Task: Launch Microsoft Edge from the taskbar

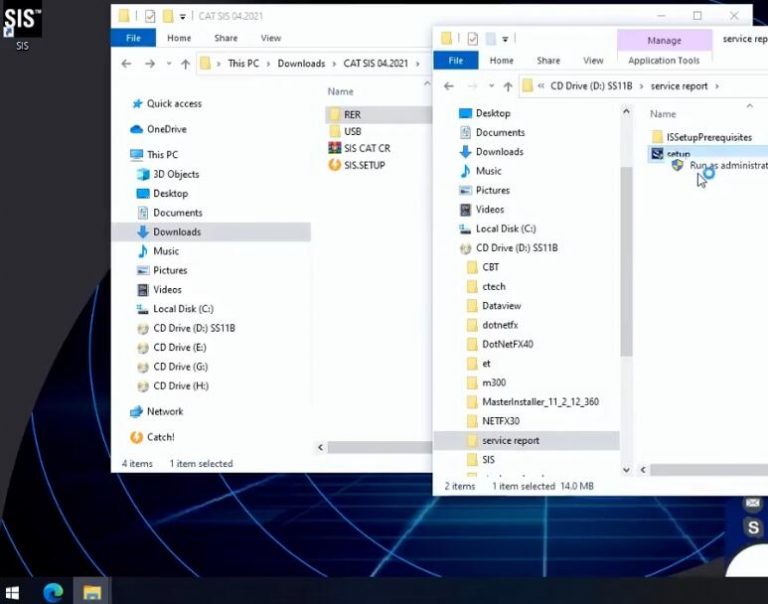Action: point(53,592)
